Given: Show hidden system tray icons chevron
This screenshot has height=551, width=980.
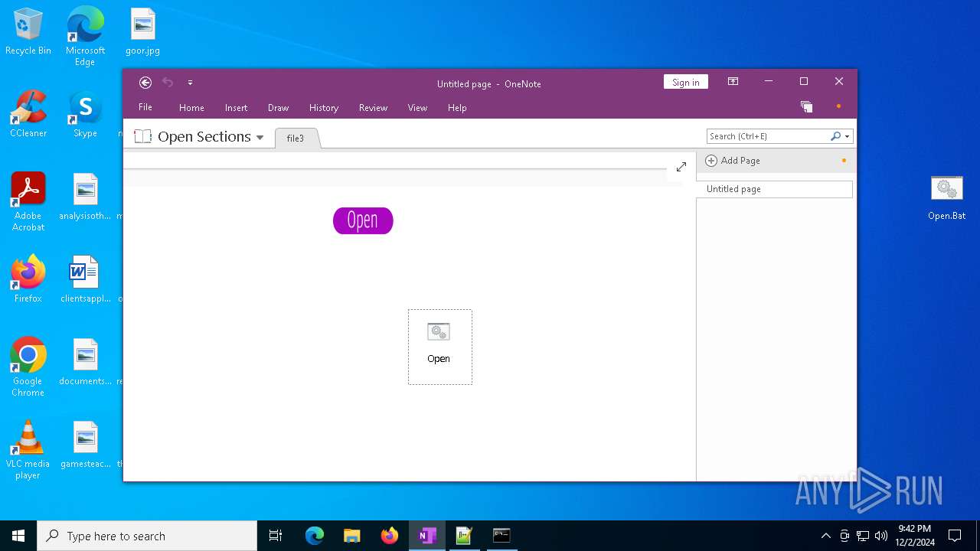Looking at the screenshot, I should (825, 536).
